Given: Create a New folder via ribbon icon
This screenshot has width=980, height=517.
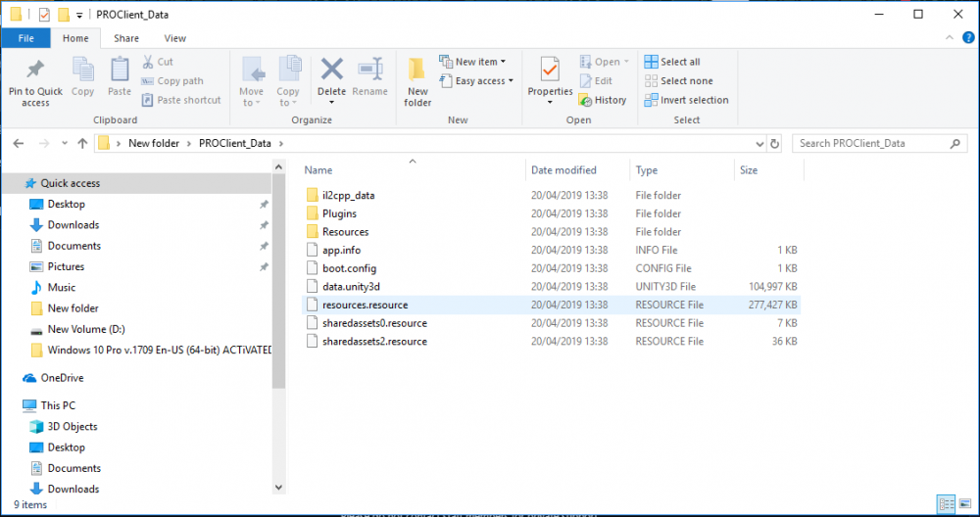Looking at the screenshot, I should pyautogui.click(x=417, y=70).
